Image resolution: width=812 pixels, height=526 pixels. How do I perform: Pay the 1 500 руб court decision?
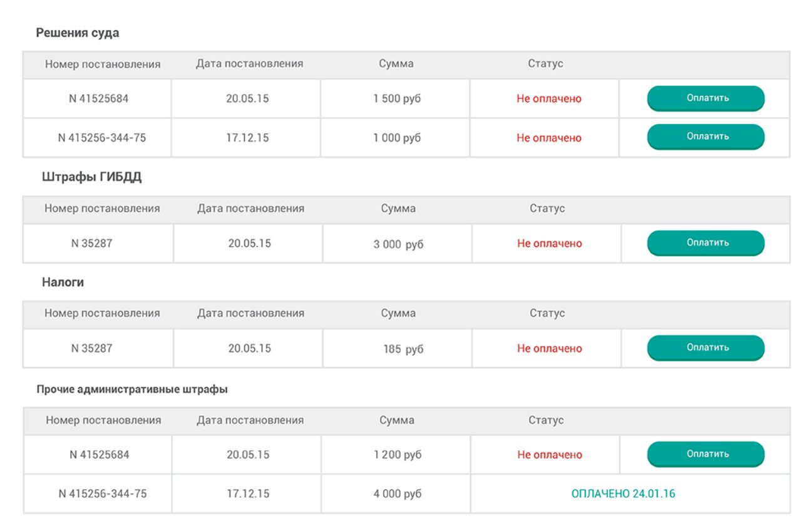[x=706, y=98]
